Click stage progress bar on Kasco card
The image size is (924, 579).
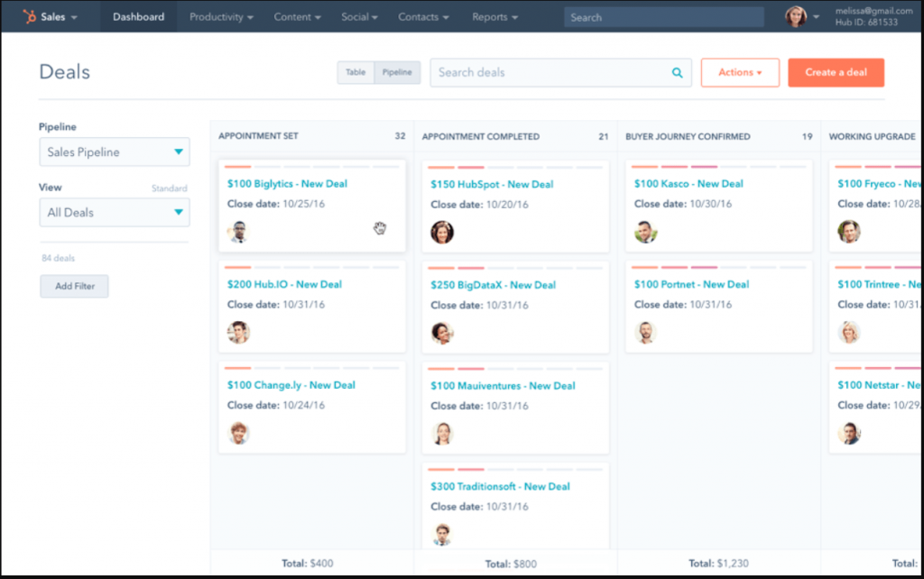(x=719, y=167)
